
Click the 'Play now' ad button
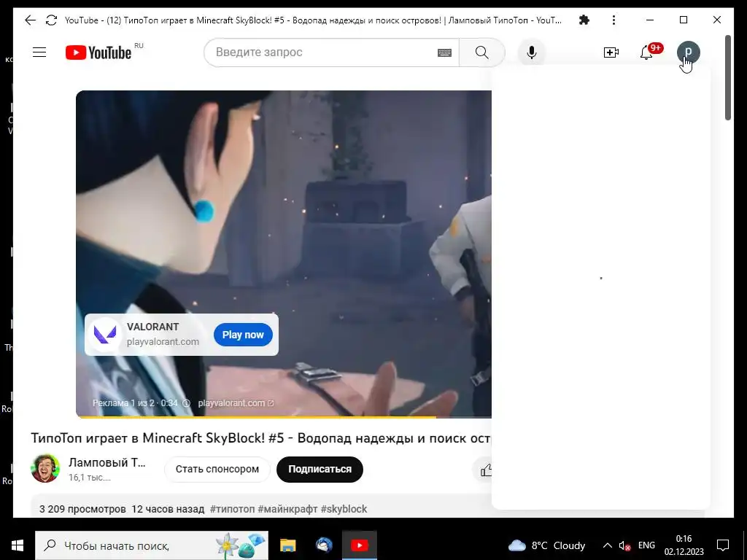click(243, 335)
